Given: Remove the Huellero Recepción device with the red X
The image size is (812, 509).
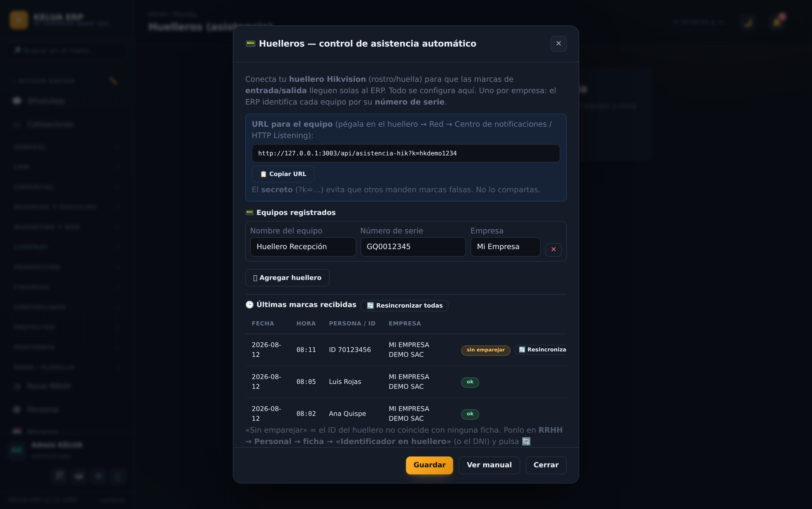Looking at the screenshot, I should point(553,249).
